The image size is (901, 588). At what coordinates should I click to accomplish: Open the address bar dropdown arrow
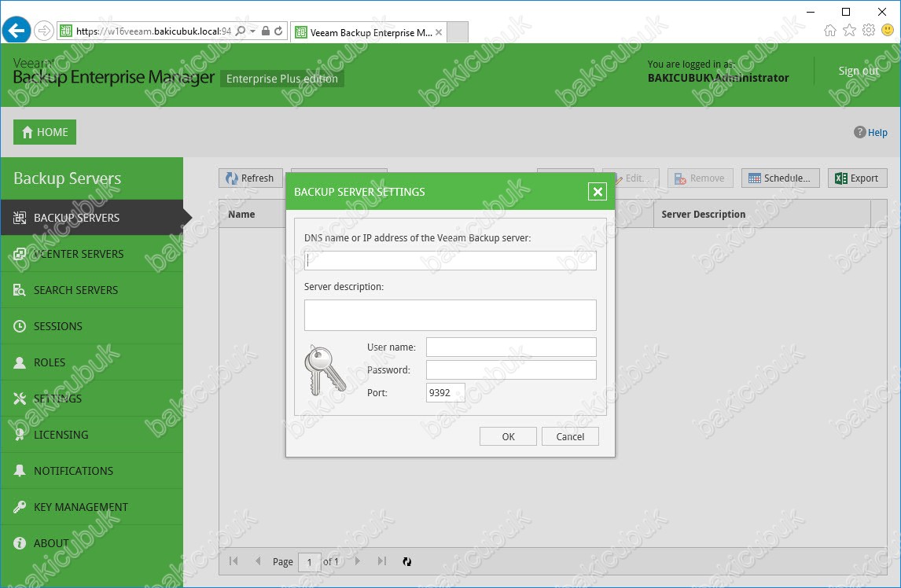253,31
